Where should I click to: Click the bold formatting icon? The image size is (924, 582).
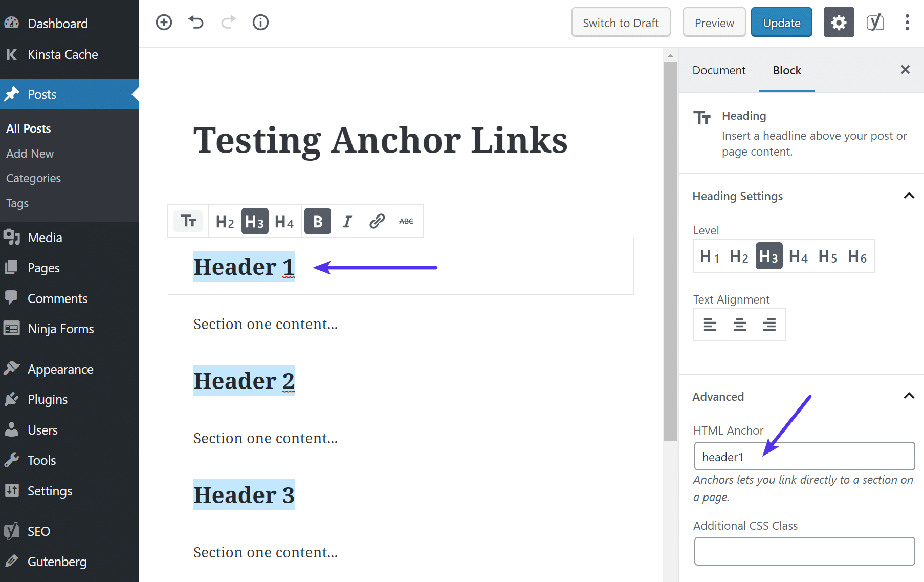pos(317,221)
